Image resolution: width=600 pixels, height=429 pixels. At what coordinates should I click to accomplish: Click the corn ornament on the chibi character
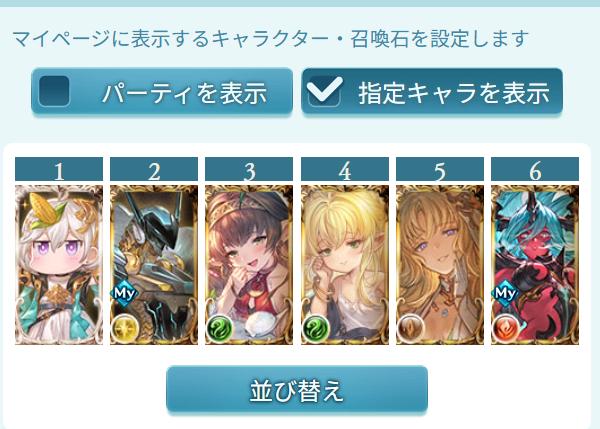44,209
